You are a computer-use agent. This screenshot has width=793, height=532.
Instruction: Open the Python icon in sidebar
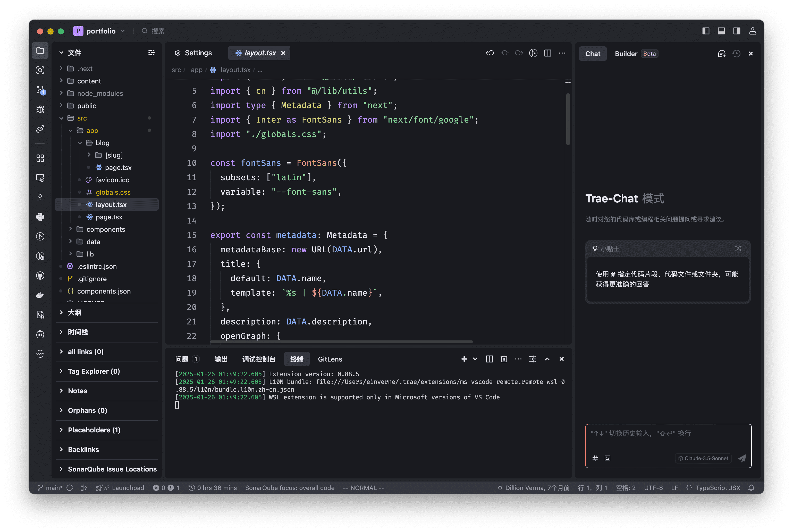point(40,217)
